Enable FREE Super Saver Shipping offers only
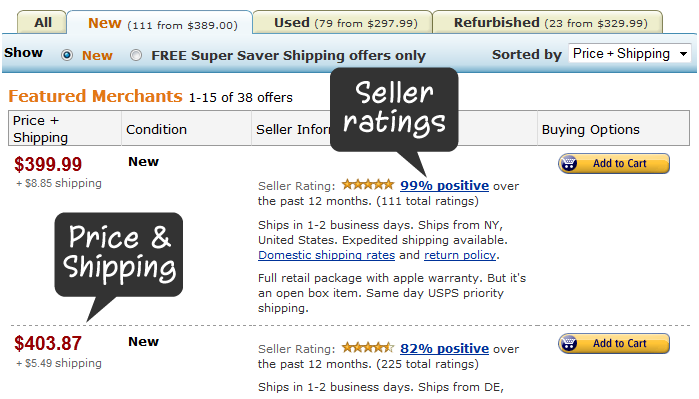Image resolution: width=699 pixels, height=399 pixels. pos(136,55)
